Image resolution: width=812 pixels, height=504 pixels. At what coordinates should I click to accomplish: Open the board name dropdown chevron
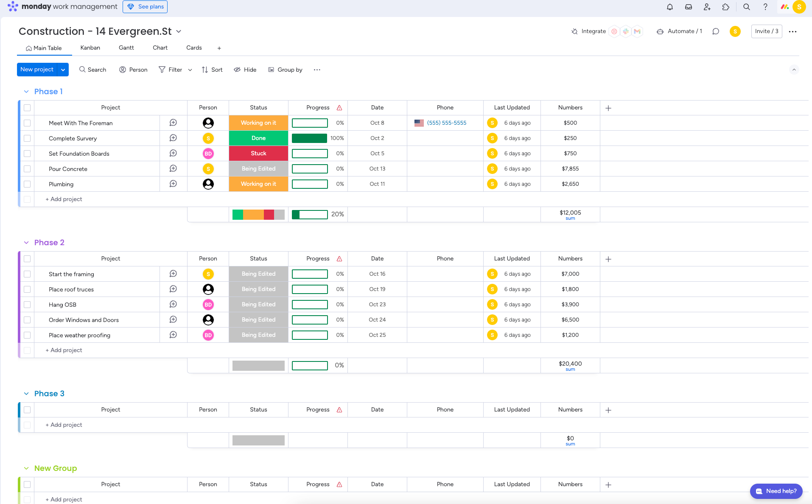pyautogui.click(x=179, y=31)
